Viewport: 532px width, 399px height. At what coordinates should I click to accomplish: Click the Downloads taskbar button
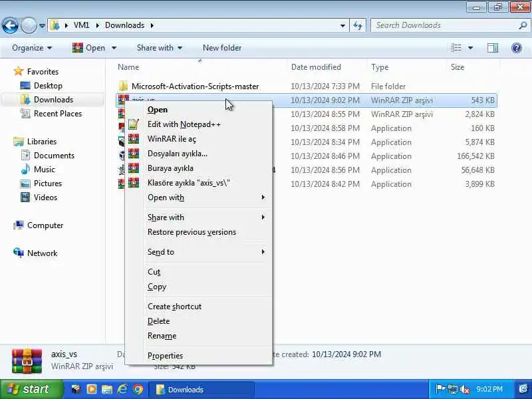(x=201, y=390)
